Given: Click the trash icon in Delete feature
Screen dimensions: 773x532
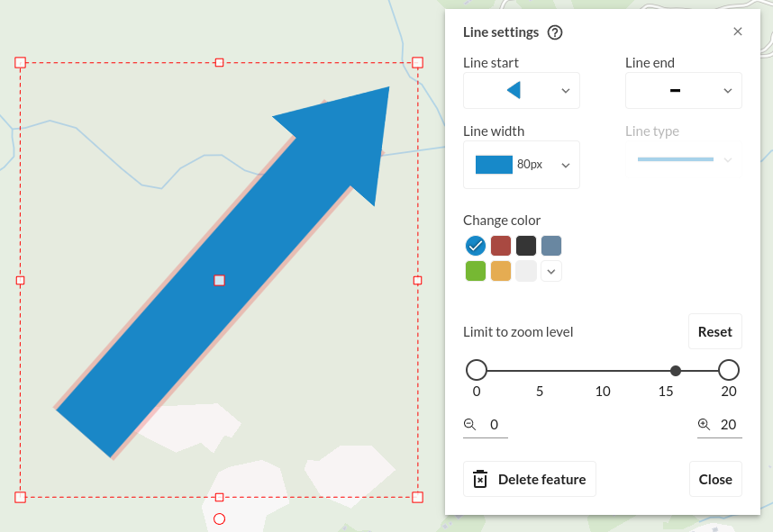Looking at the screenshot, I should point(480,479).
